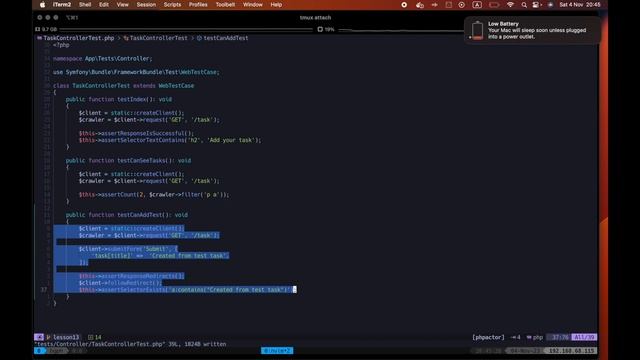Image resolution: width=640 pixels, height=360 pixels.
Task: Open the Scripts menu
Action: click(172, 5)
